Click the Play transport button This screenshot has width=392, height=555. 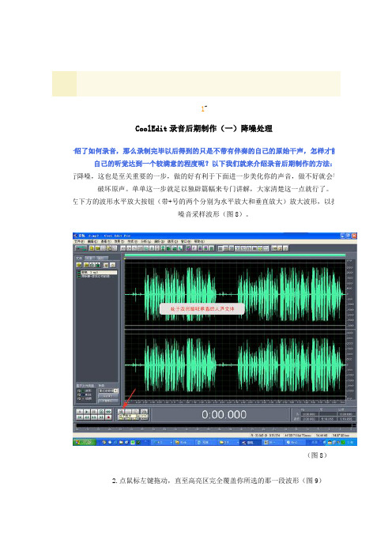pos(87,411)
